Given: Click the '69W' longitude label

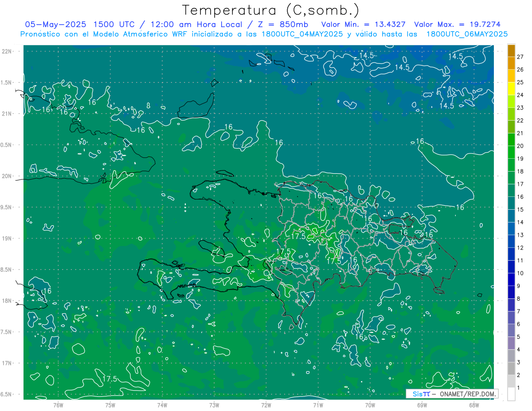Looking at the screenshot, I should tap(422, 405).
